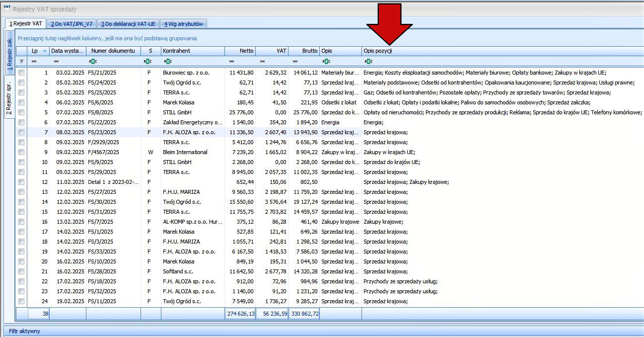Select document FS/18/2025 in row 22
The image size is (644, 337).
[x=102, y=281]
